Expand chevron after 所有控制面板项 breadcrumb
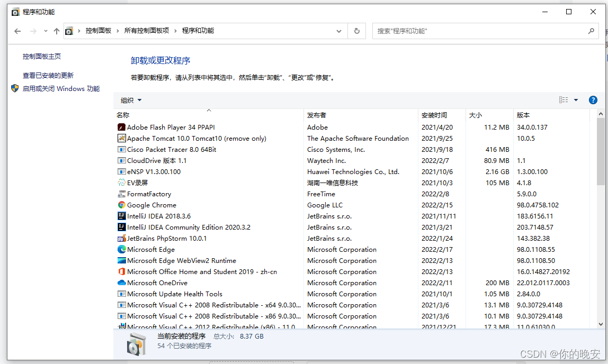608x364 pixels. 175,31
